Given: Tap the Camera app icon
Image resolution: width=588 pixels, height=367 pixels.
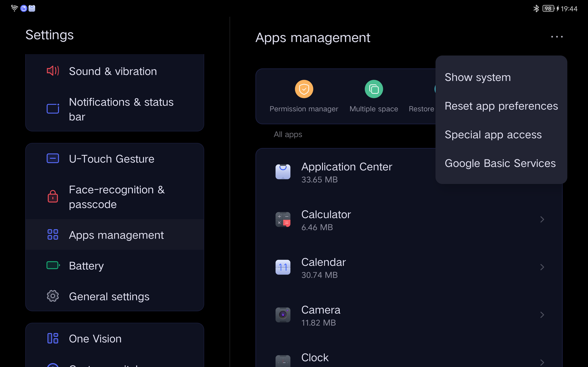Looking at the screenshot, I should pyautogui.click(x=283, y=315).
